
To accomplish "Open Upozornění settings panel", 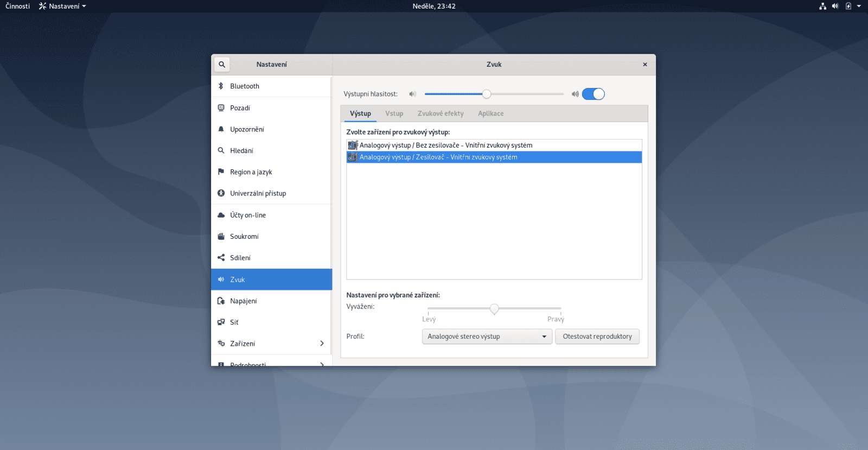I will pos(271,129).
